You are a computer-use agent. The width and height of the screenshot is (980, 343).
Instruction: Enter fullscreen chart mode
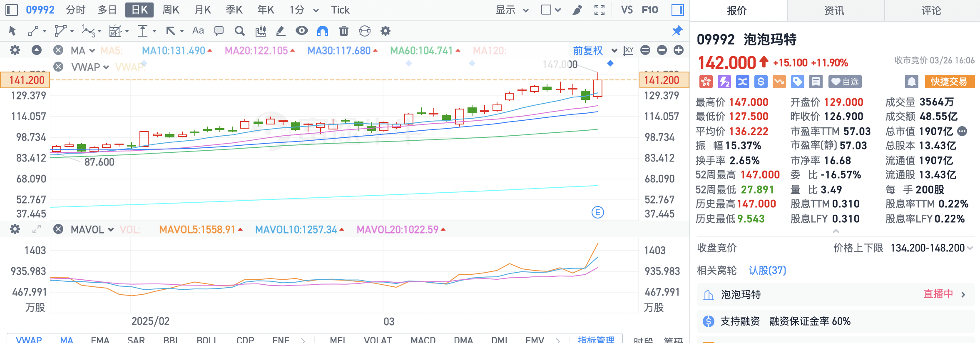(x=599, y=10)
